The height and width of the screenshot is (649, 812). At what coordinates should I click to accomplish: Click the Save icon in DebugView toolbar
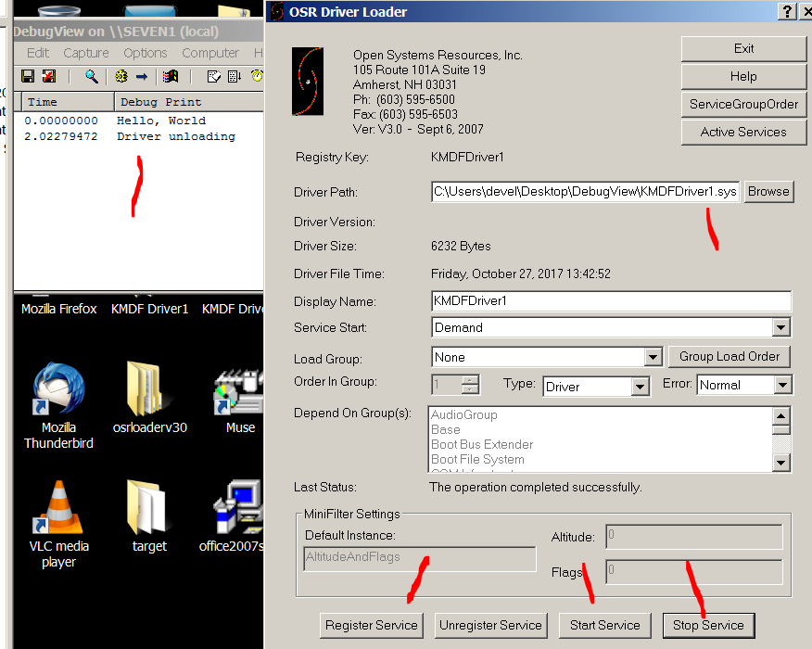click(28, 76)
